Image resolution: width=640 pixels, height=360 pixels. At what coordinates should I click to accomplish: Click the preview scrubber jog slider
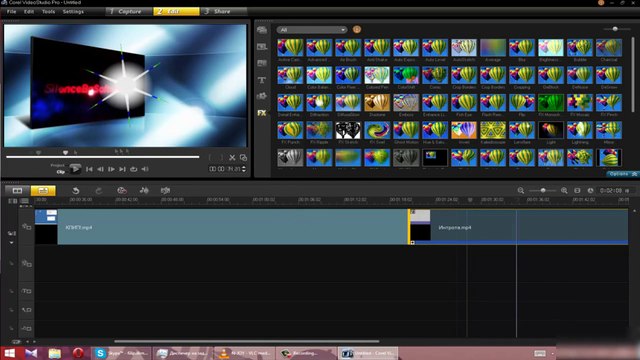coord(65,152)
